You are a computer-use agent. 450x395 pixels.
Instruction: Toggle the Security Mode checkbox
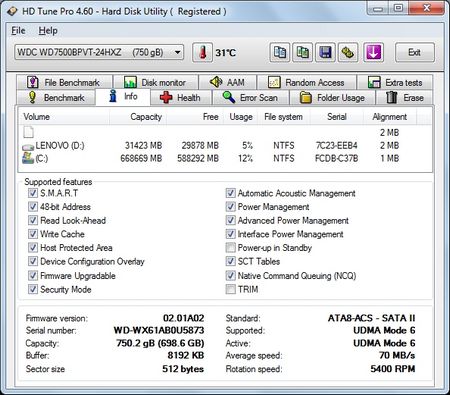33,289
